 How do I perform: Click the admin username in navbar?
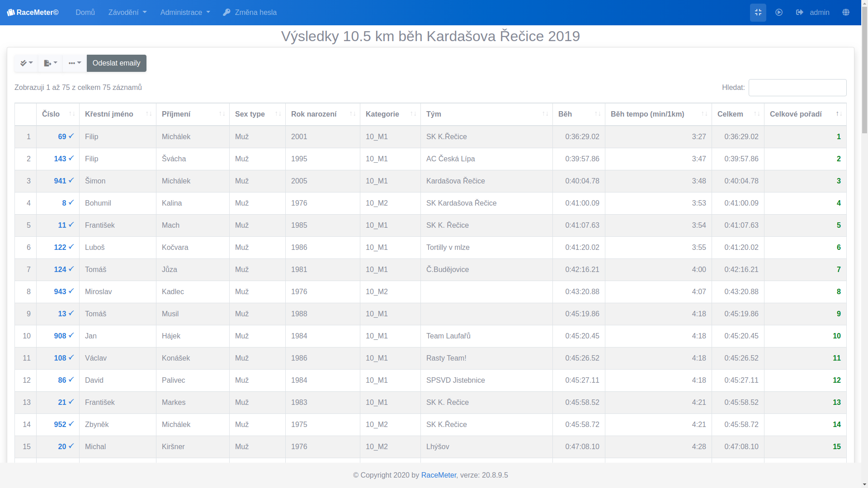[820, 13]
